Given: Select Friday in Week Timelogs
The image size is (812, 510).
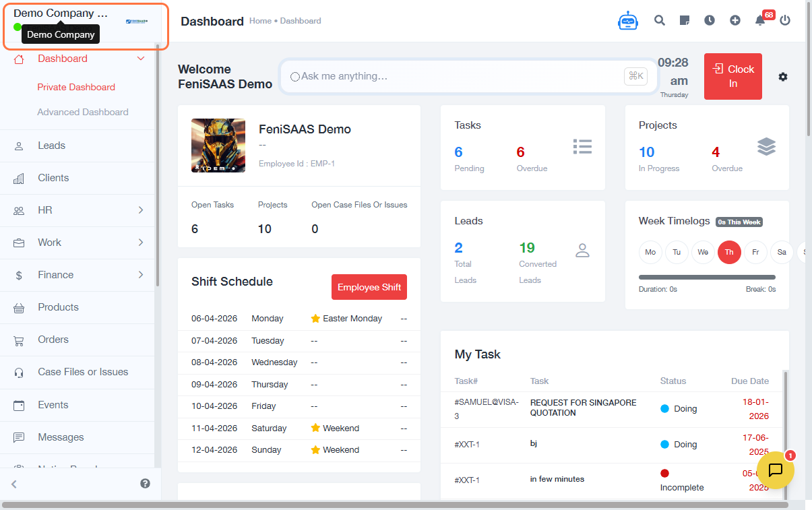Looking at the screenshot, I should click(x=755, y=252).
